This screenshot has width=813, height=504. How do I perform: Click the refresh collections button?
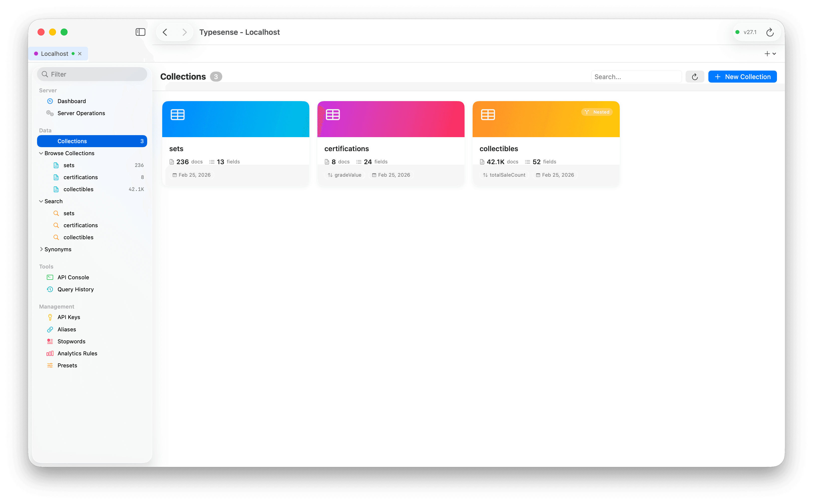695,77
